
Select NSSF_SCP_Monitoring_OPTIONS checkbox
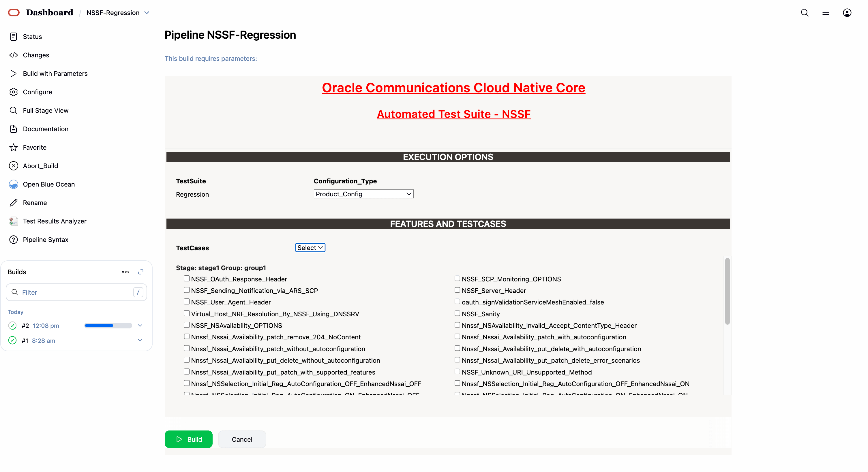pyautogui.click(x=457, y=278)
